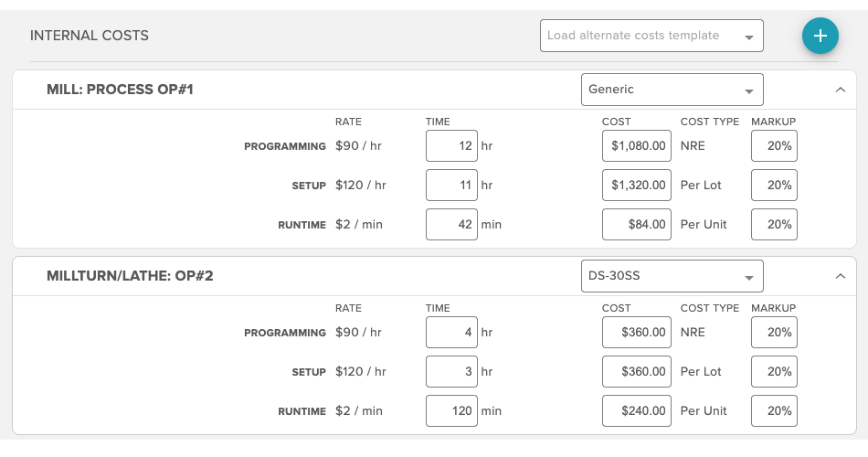The image size is (868, 457).
Task: Select the Mill setup cost field $1,320.00
Action: (x=637, y=186)
